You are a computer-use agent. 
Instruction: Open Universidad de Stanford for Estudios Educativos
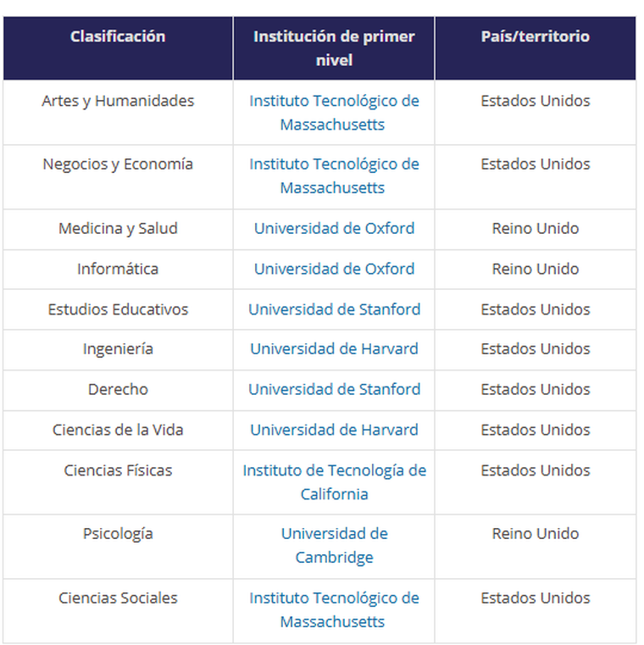pyautogui.click(x=334, y=309)
